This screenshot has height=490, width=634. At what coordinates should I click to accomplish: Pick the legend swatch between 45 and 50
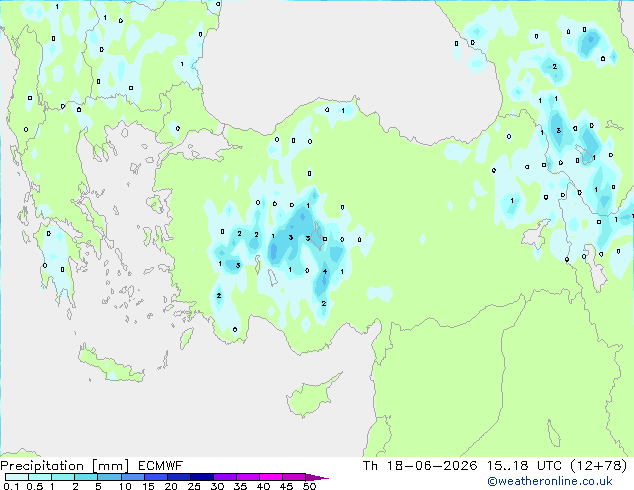(x=294, y=477)
